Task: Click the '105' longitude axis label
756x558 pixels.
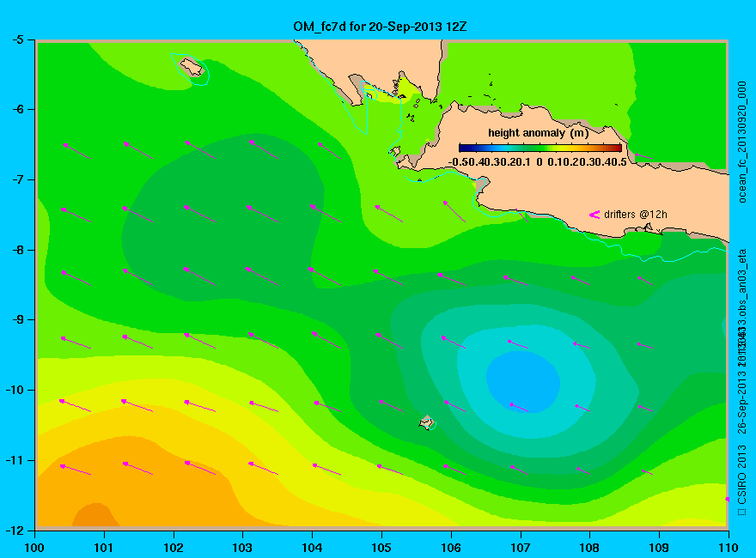Action: (381, 548)
